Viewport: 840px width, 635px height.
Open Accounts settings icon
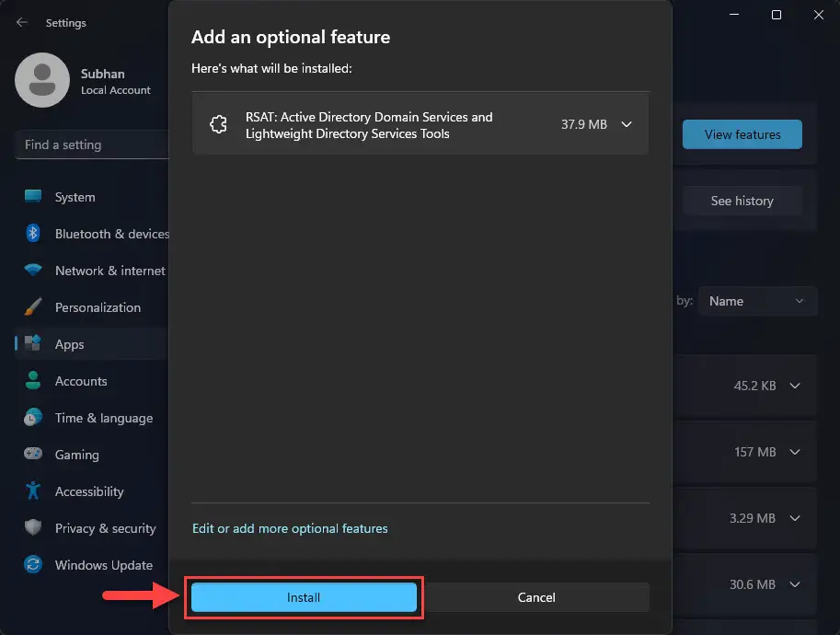tap(30, 380)
